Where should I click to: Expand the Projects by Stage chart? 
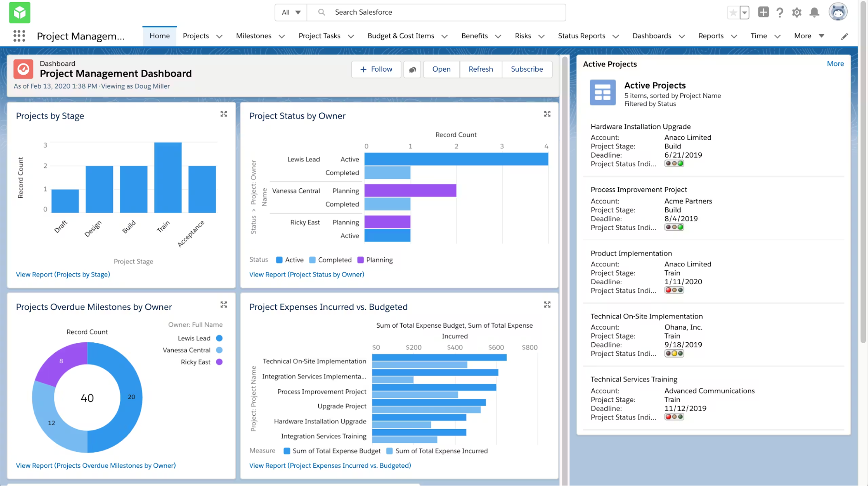[224, 114]
